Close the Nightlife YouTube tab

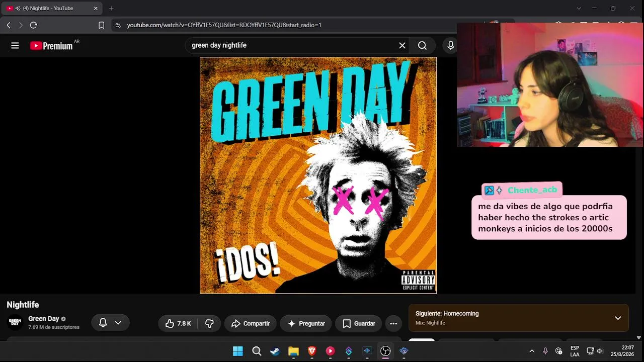tap(96, 8)
